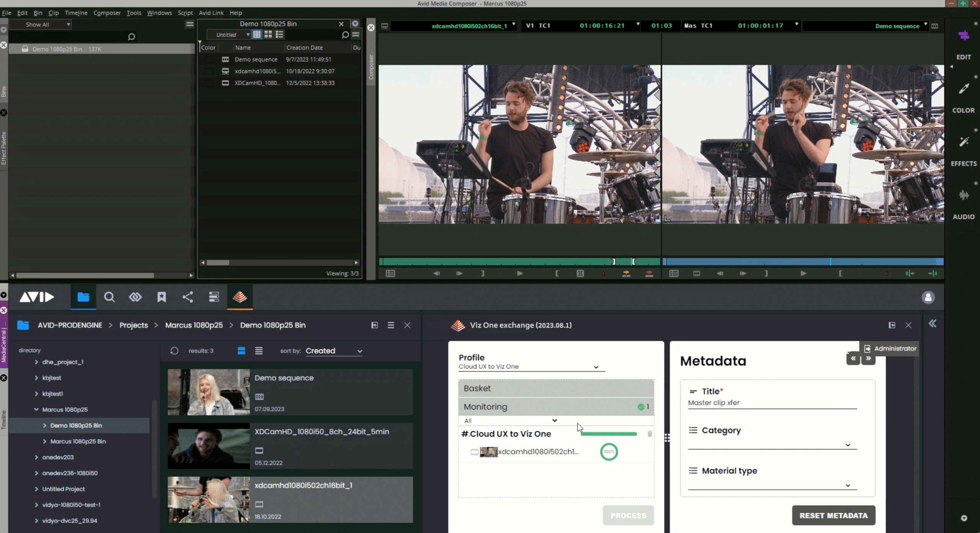Switch the bin to frame view
This screenshot has width=980, height=533.
point(268,34)
